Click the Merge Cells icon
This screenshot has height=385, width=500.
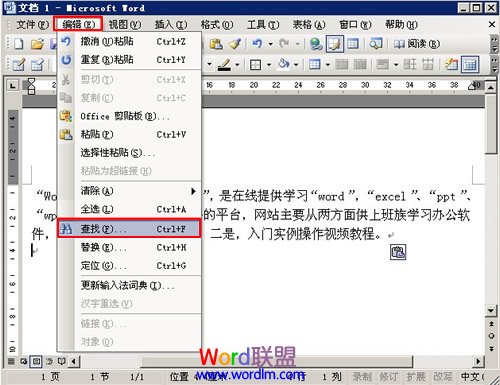tap(341, 64)
